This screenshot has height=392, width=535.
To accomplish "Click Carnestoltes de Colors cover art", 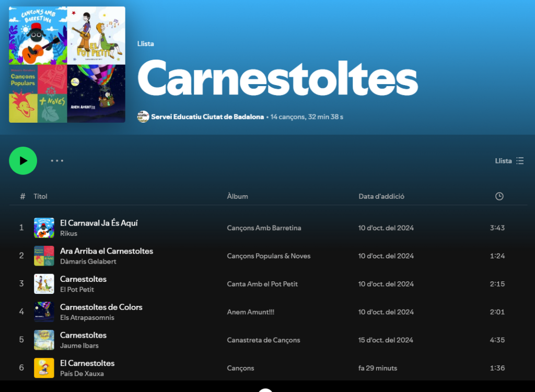I will coord(44,312).
